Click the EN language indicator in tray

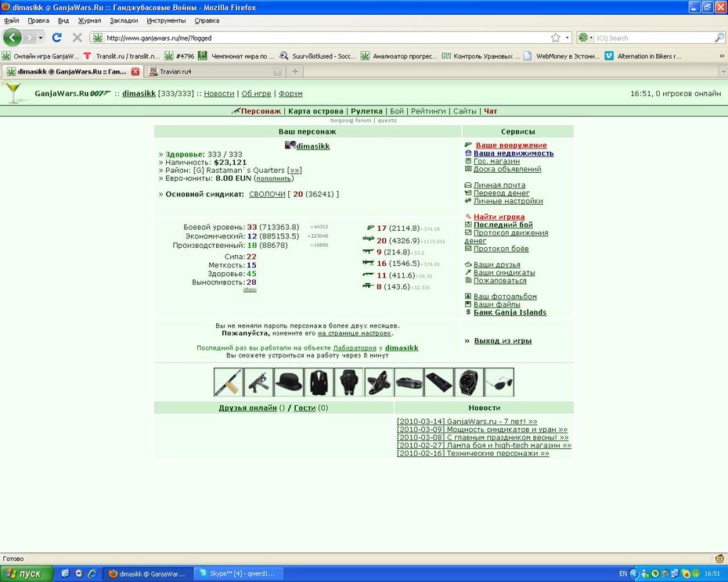(x=622, y=573)
